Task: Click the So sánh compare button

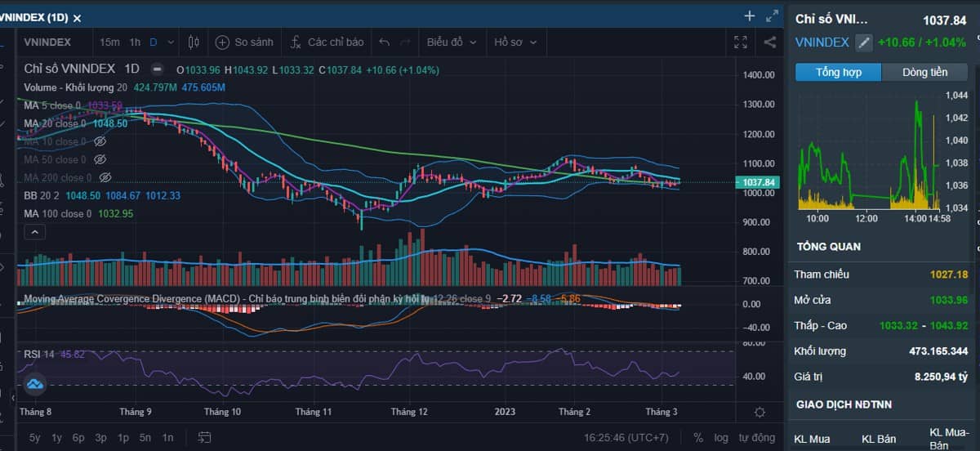Action: (244, 42)
